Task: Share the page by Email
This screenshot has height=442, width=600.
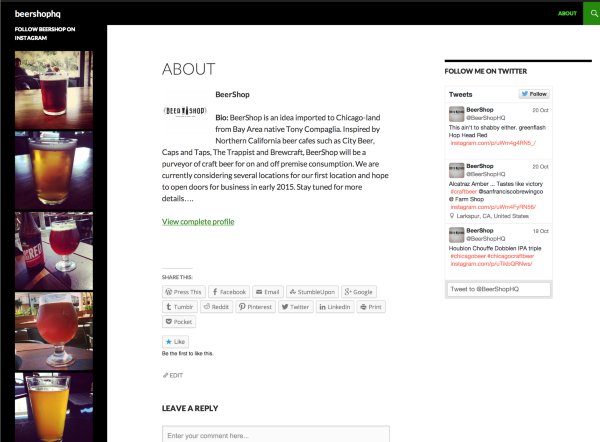Action: [x=268, y=292]
